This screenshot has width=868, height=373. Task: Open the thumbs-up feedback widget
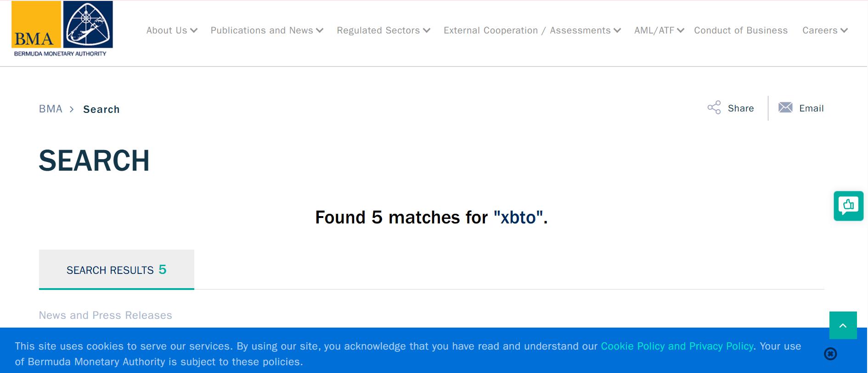coord(848,206)
